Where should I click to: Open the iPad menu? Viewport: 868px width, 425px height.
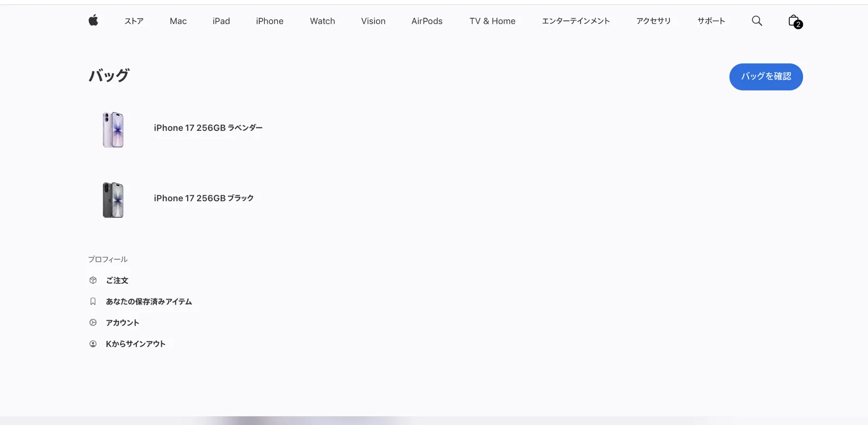coord(221,21)
